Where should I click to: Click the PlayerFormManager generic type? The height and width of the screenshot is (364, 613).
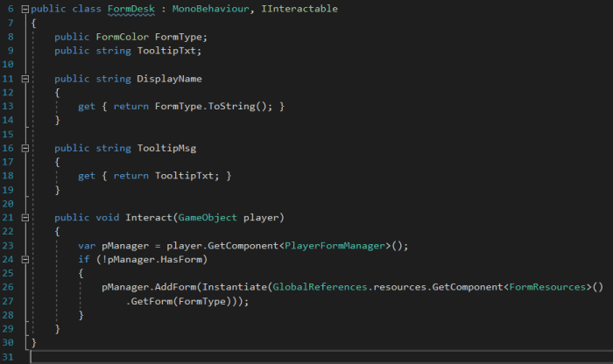click(x=338, y=245)
